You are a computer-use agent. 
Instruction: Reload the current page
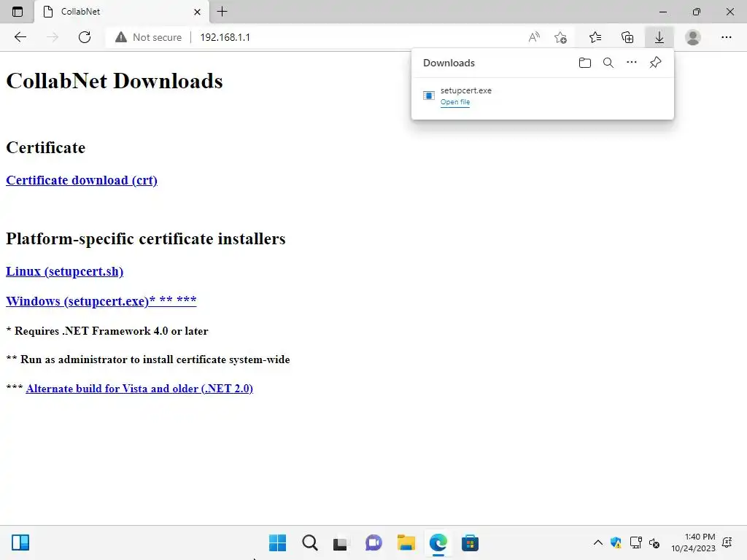click(85, 37)
